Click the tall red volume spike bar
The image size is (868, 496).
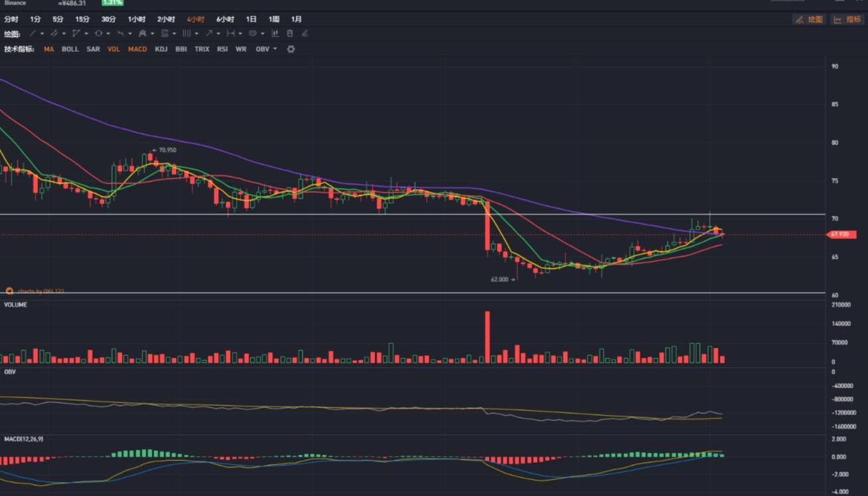click(487, 337)
